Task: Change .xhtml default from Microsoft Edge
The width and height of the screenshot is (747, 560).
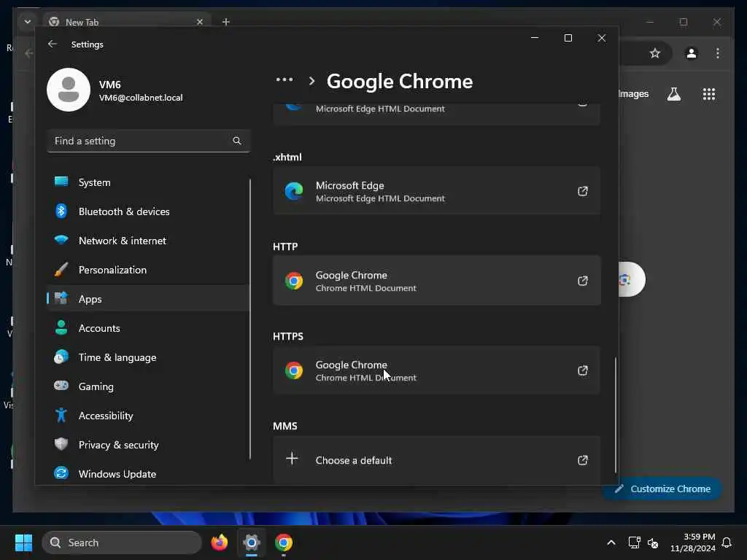Action: click(436, 192)
